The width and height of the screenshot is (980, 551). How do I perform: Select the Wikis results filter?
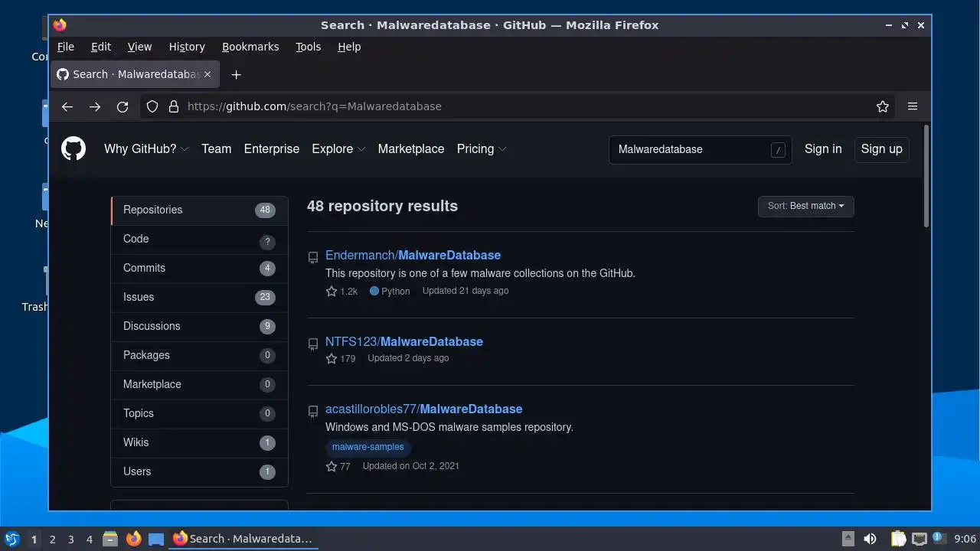tap(200, 442)
